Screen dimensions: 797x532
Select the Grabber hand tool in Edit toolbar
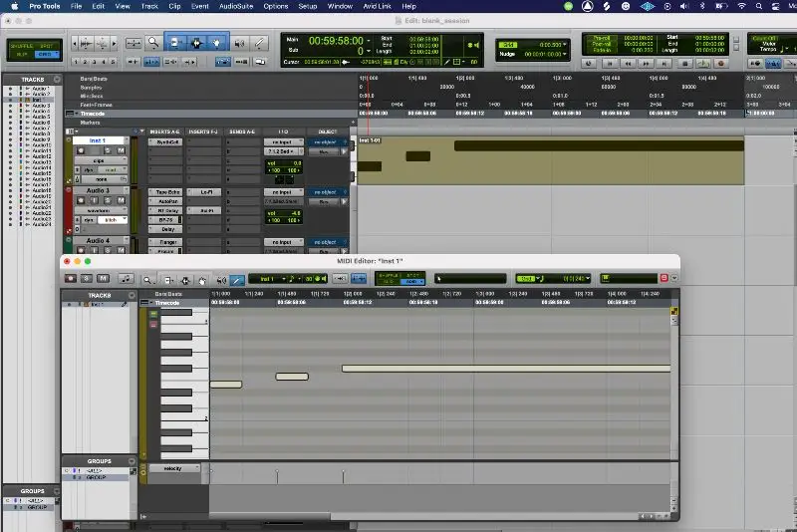(216, 43)
